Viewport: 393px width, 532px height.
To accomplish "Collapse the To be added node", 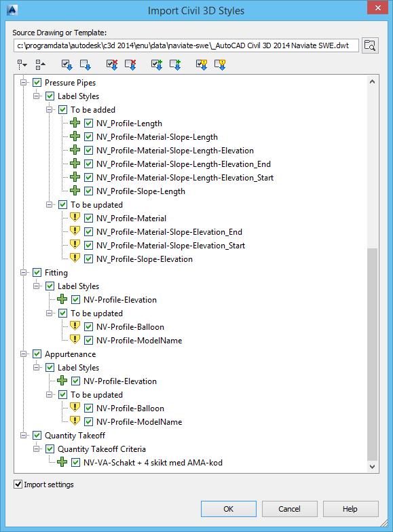I will point(49,110).
